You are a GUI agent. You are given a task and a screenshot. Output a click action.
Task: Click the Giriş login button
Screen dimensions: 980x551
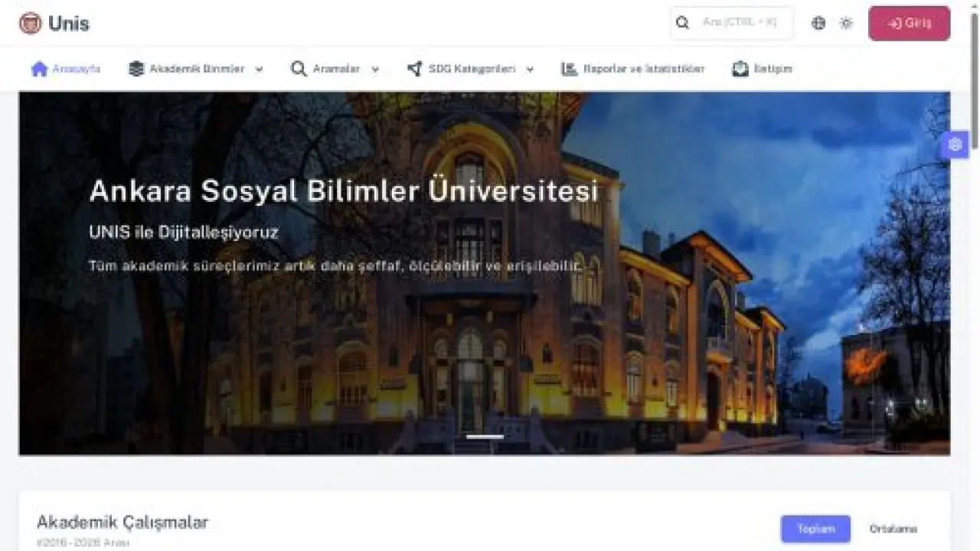pyautogui.click(x=910, y=23)
